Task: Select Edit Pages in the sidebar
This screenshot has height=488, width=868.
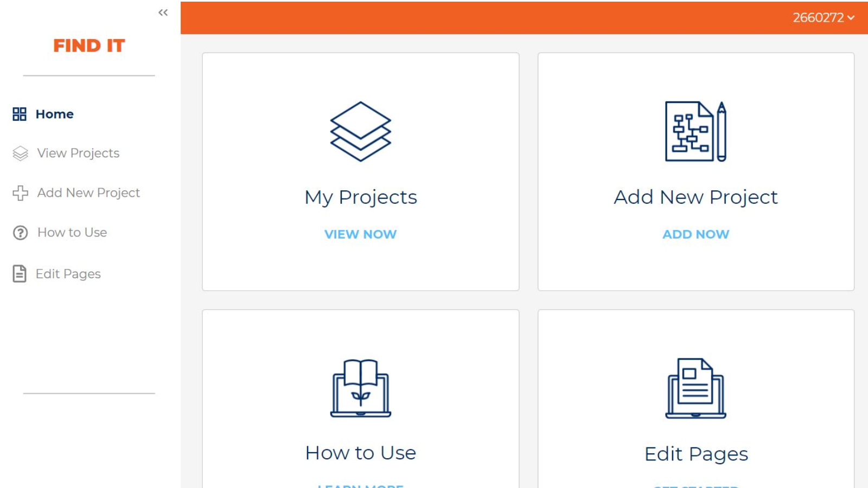Action: pyautogui.click(x=68, y=274)
